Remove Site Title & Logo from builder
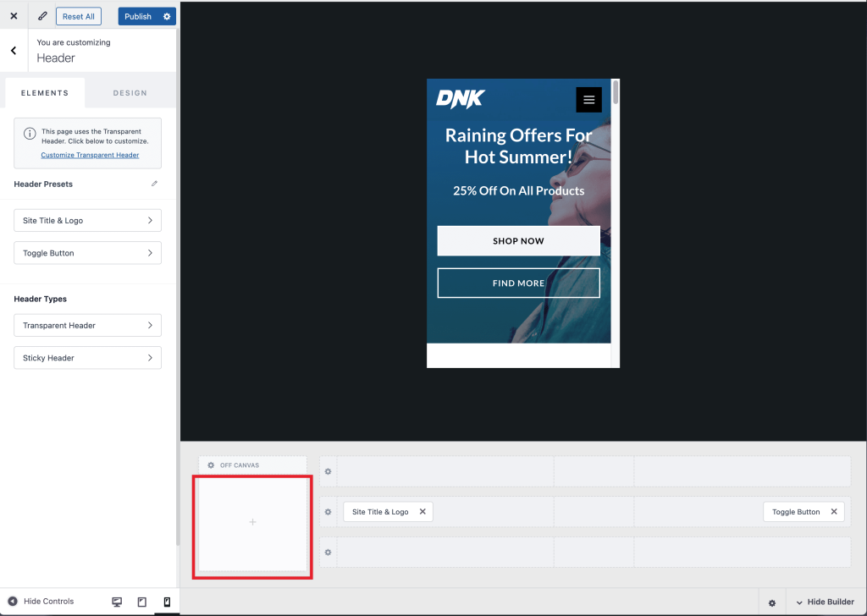 pos(422,512)
